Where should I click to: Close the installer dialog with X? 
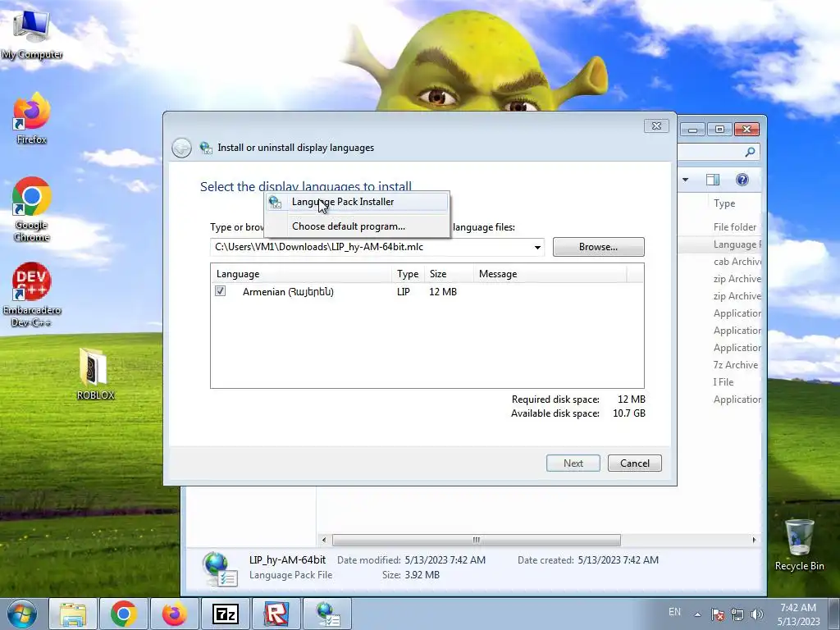coord(656,126)
